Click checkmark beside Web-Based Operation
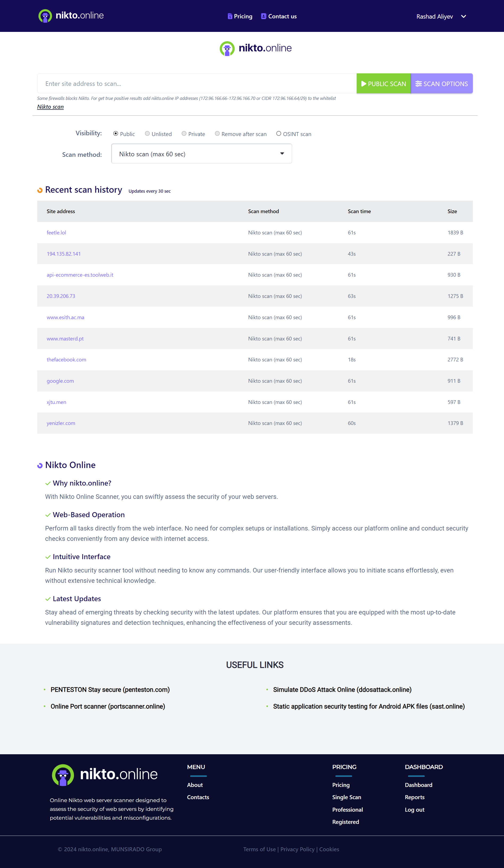The width and height of the screenshot is (504, 868). (x=48, y=515)
